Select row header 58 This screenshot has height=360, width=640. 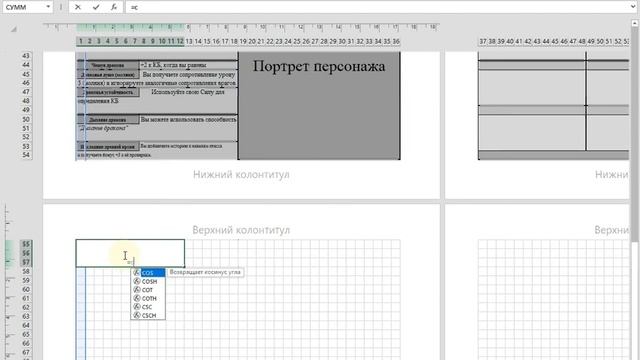point(26,271)
